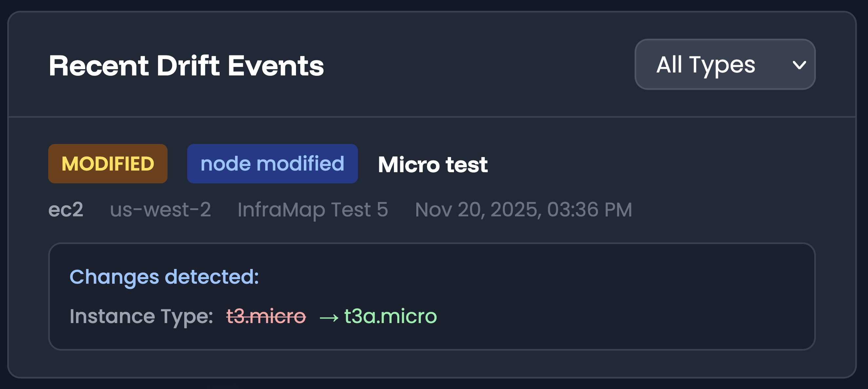Click the MODIFIED status badge
This screenshot has width=868, height=389.
coord(108,164)
